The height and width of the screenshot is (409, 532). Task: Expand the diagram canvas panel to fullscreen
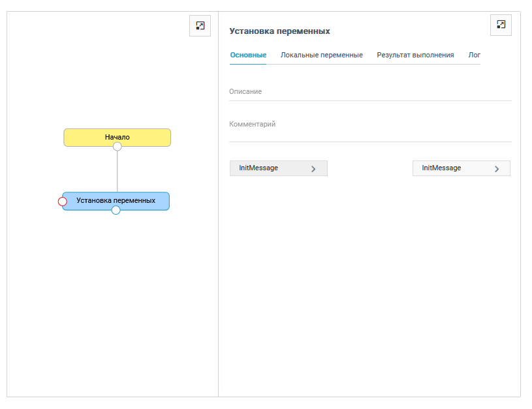click(200, 26)
